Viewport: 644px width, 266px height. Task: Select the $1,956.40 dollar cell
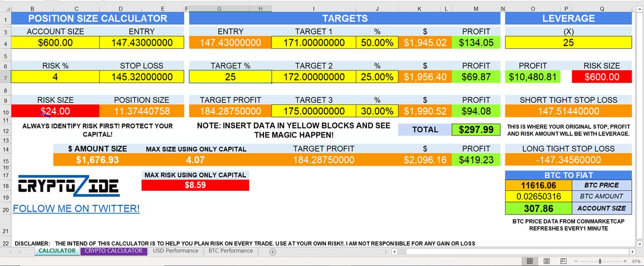point(425,77)
